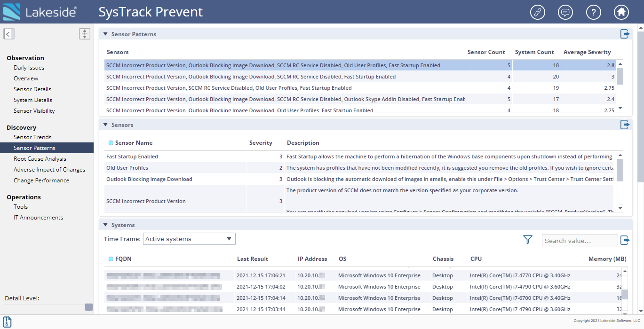Go to Sensor Details
The height and width of the screenshot is (329, 644).
32,89
